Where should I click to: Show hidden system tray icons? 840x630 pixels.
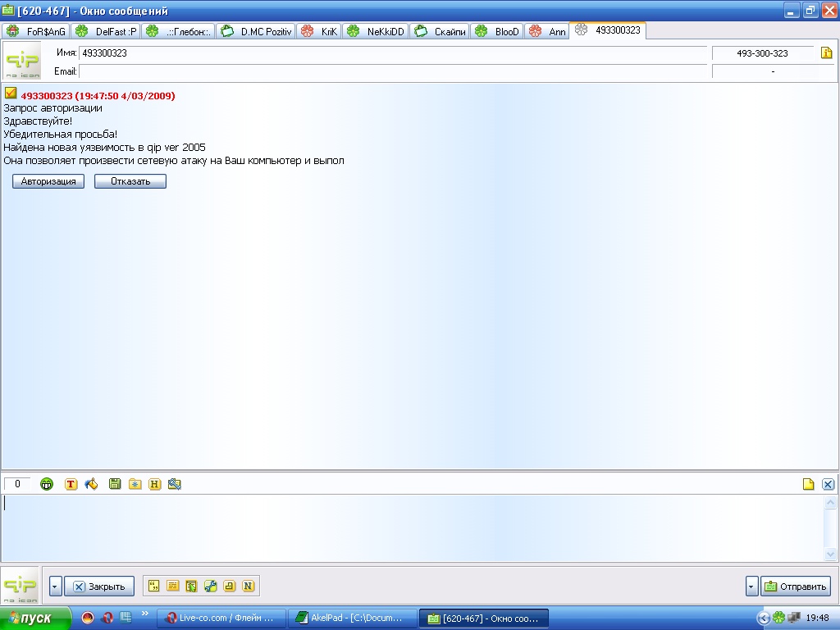pyautogui.click(x=764, y=618)
